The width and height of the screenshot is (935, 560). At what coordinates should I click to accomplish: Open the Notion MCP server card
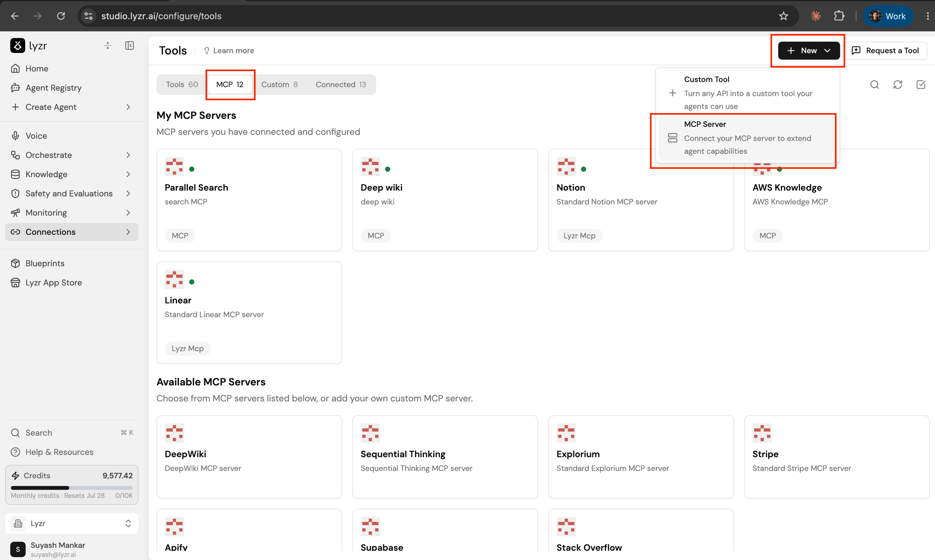(x=641, y=200)
